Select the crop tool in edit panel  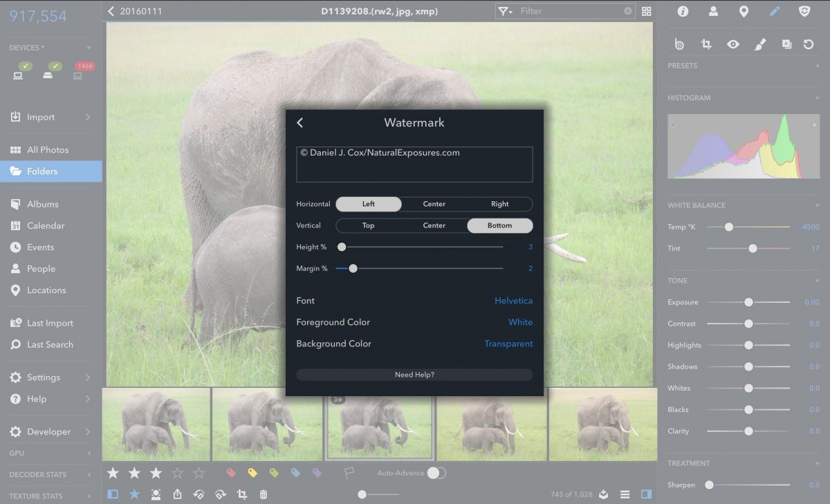(706, 44)
